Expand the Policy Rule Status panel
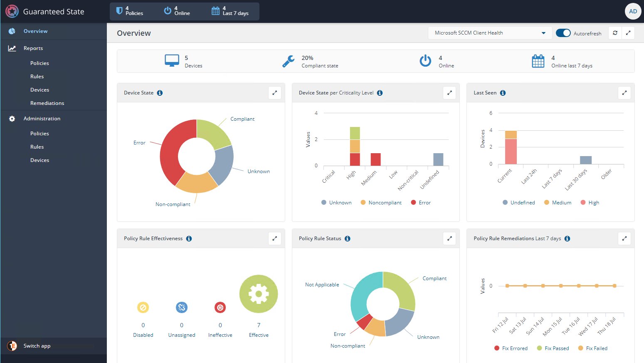 (449, 239)
